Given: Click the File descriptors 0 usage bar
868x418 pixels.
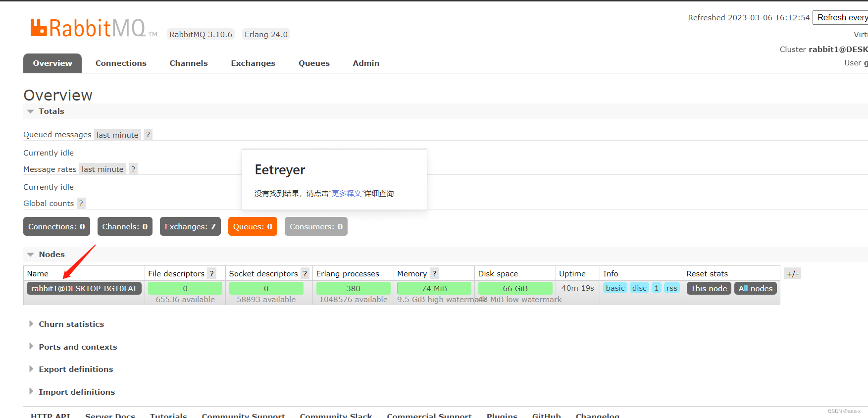Looking at the screenshot, I should pyautogui.click(x=185, y=288).
